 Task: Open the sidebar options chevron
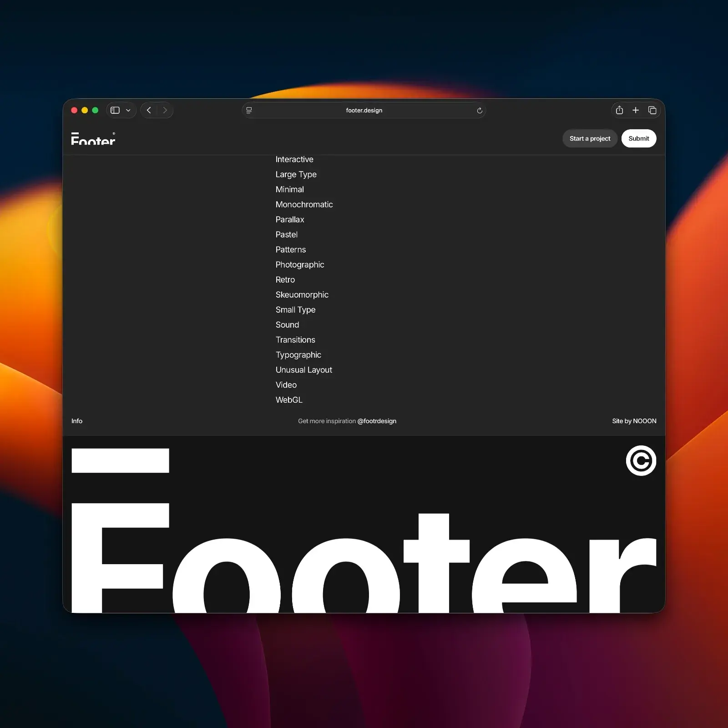click(128, 110)
